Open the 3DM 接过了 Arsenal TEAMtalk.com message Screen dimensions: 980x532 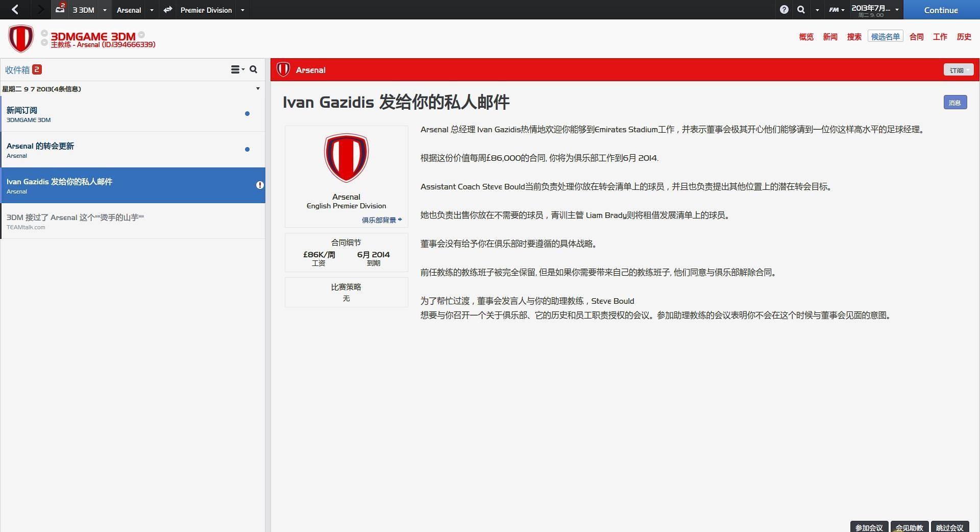click(133, 221)
